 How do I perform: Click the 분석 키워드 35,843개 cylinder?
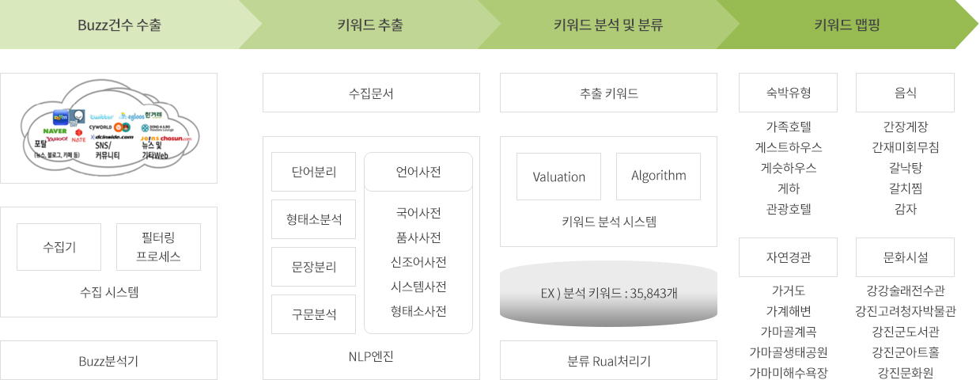(x=608, y=293)
